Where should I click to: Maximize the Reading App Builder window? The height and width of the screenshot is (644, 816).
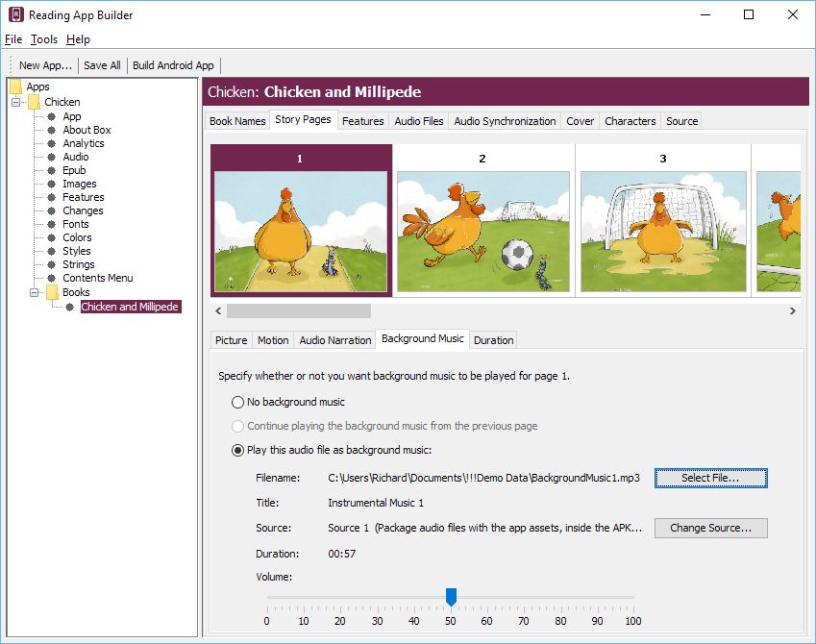pos(749,14)
